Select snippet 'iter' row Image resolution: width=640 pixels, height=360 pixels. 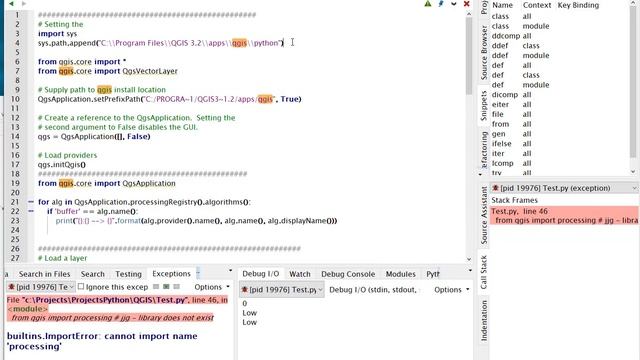[560, 153]
